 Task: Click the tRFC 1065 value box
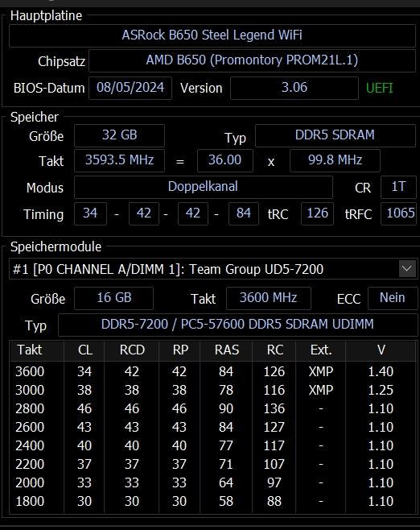coord(399,213)
